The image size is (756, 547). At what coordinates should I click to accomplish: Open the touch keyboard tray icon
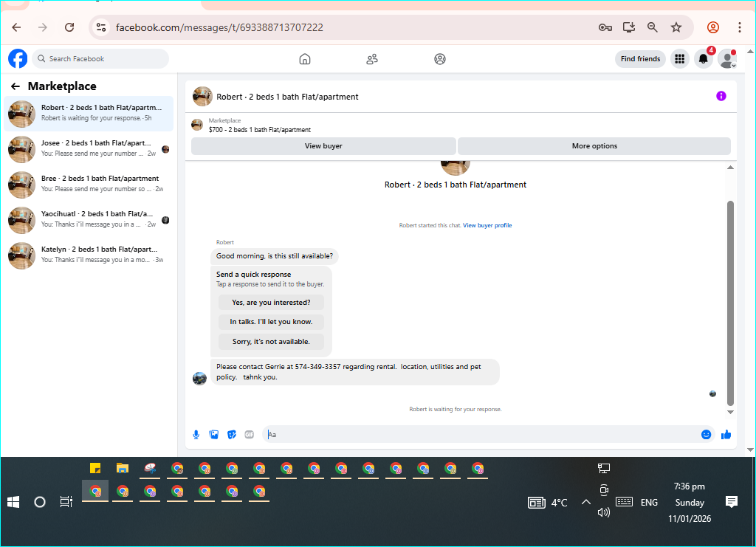(624, 502)
